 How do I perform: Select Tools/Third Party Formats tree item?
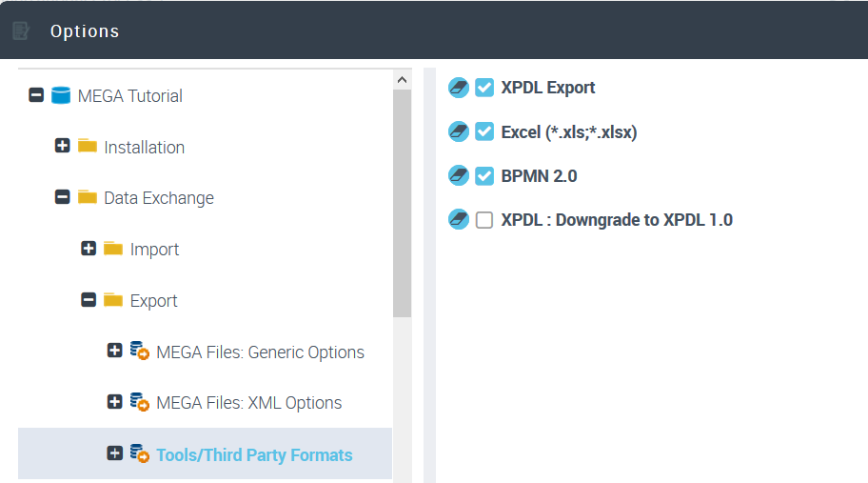254,454
